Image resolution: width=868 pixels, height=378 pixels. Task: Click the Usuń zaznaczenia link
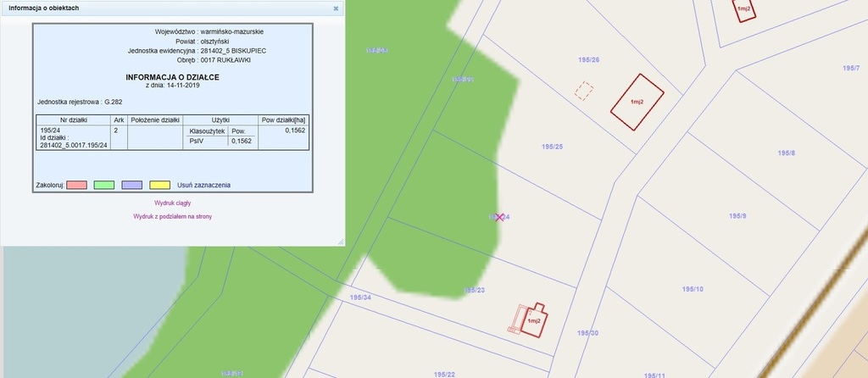click(x=203, y=184)
